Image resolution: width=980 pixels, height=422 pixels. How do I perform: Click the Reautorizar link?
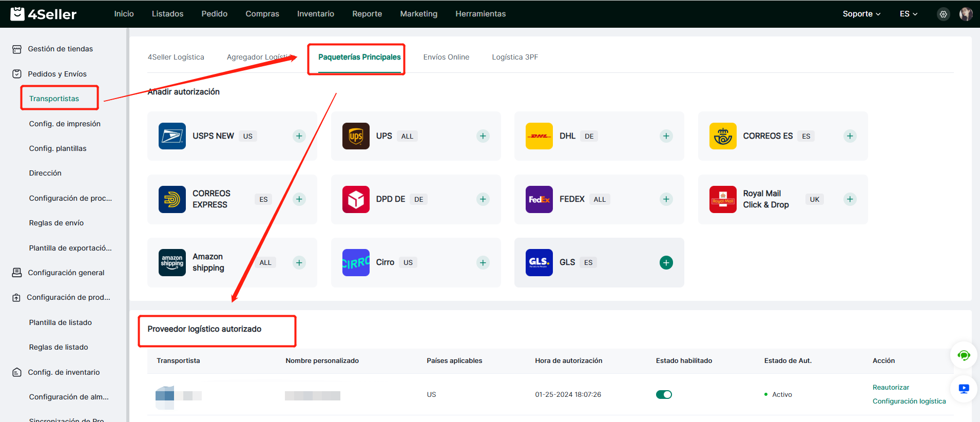point(891,388)
